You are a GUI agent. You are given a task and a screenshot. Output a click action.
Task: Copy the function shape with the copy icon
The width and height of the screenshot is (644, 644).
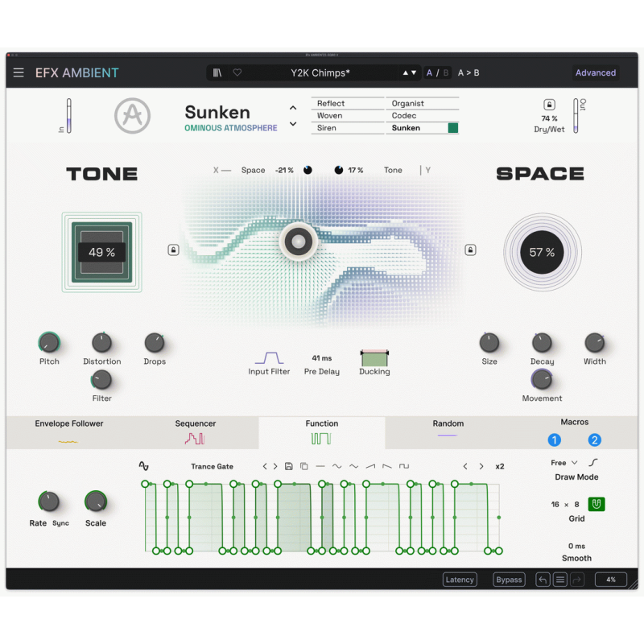pyautogui.click(x=304, y=466)
